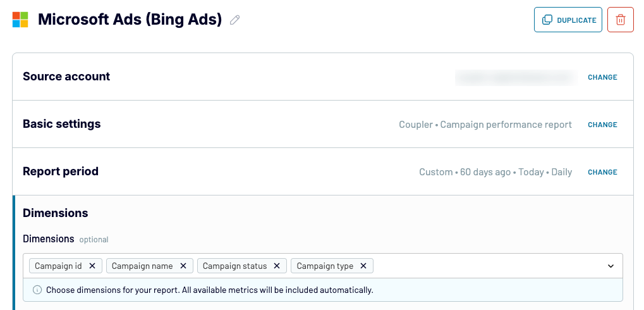
Task: Click the Microsoft logo icon
Action: coord(20,20)
